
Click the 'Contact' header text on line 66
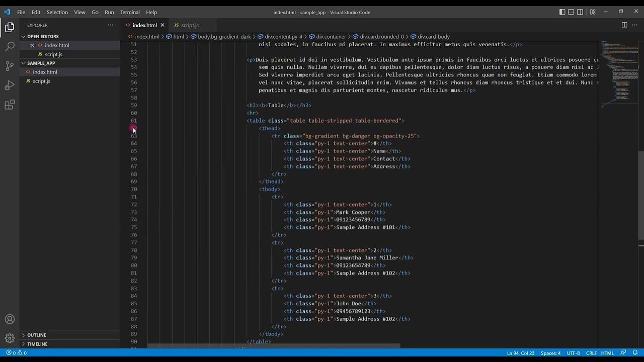click(384, 159)
